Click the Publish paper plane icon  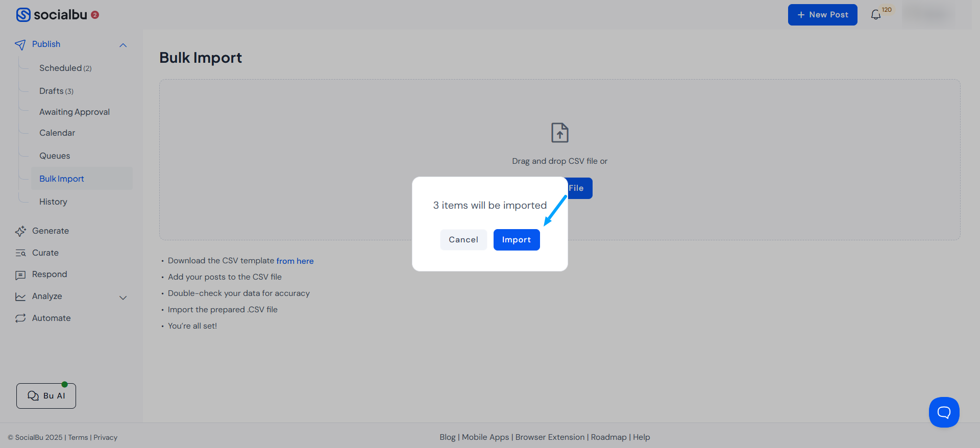tap(20, 45)
